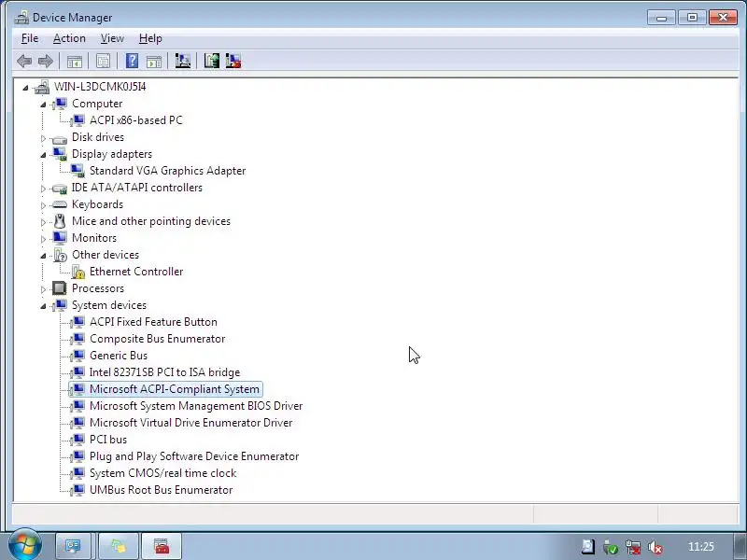Open the Windows Start orb
The height and width of the screenshot is (560, 747).
point(25,545)
